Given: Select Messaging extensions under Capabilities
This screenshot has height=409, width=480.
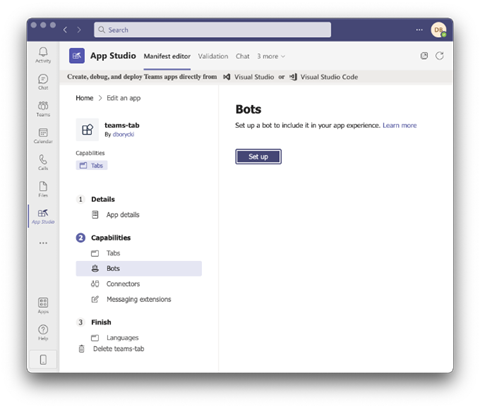Looking at the screenshot, I should [x=139, y=299].
